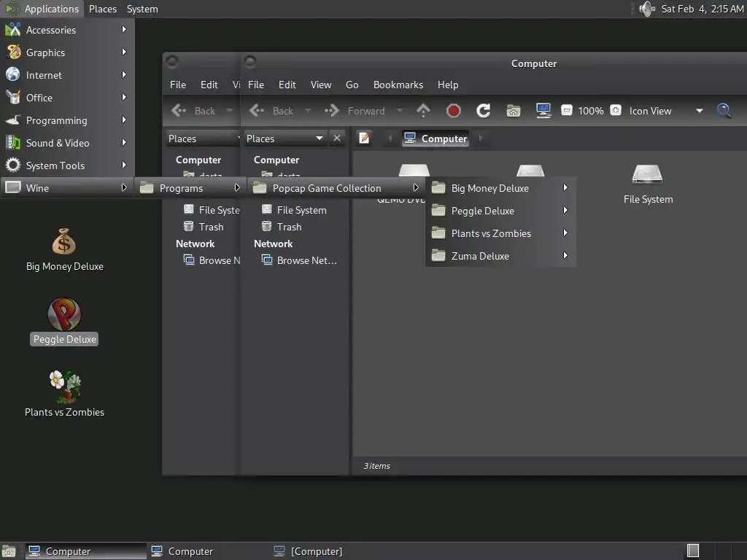Open Big Money Deluxe desktop icon
This screenshot has height=560, width=747.
click(x=64, y=250)
